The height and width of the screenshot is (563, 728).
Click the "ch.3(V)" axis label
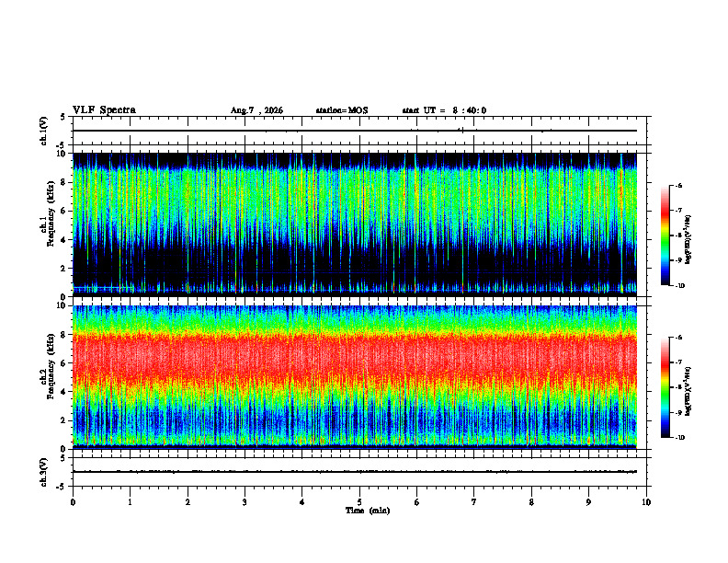click(44, 472)
